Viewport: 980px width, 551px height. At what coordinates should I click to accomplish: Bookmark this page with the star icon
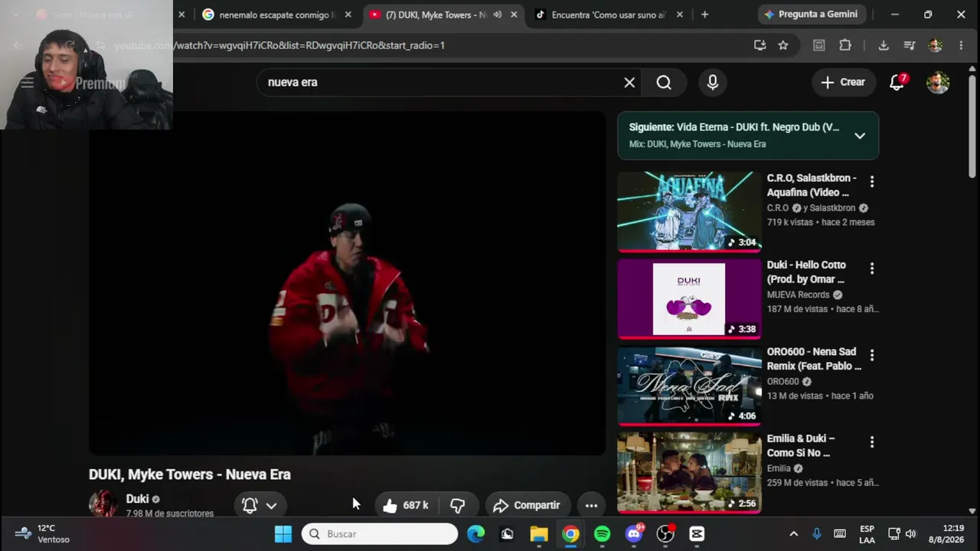click(x=783, y=45)
